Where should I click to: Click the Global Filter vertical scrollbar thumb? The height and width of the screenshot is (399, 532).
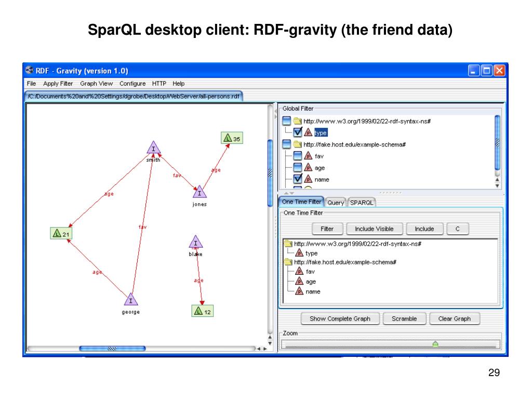497,142
